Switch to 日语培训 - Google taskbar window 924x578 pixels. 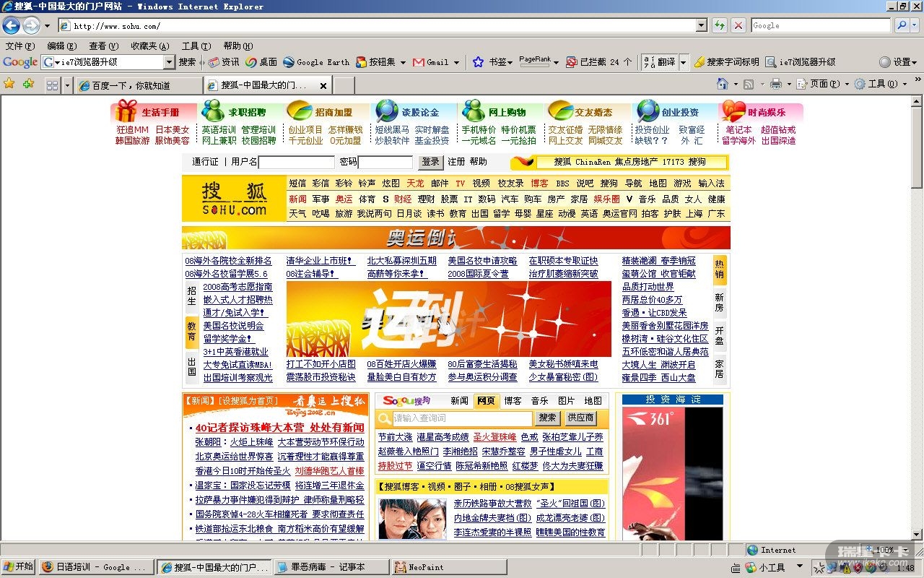[96, 567]
